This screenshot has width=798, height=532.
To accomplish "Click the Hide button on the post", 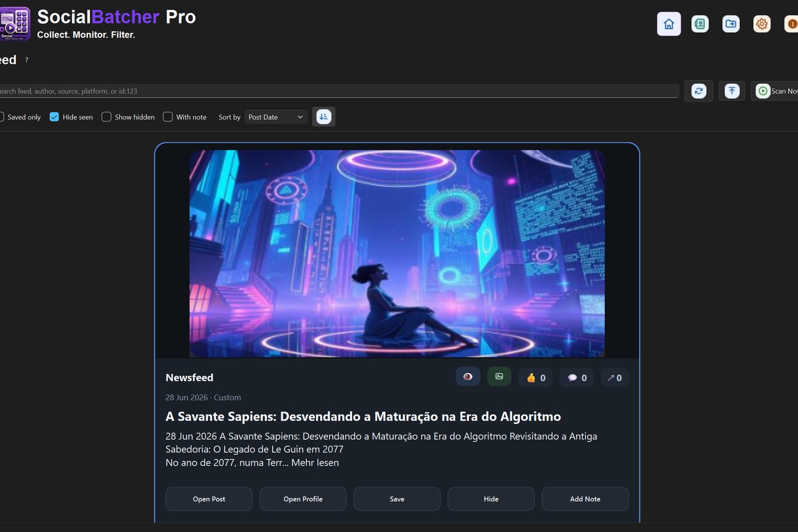I will tap(491, 499).
